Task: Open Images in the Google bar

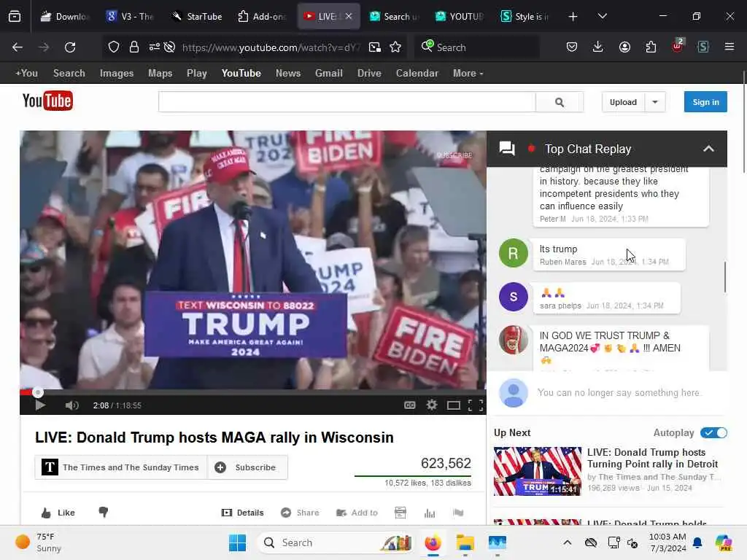Action: pyautogui.click(x=117, y=73)
